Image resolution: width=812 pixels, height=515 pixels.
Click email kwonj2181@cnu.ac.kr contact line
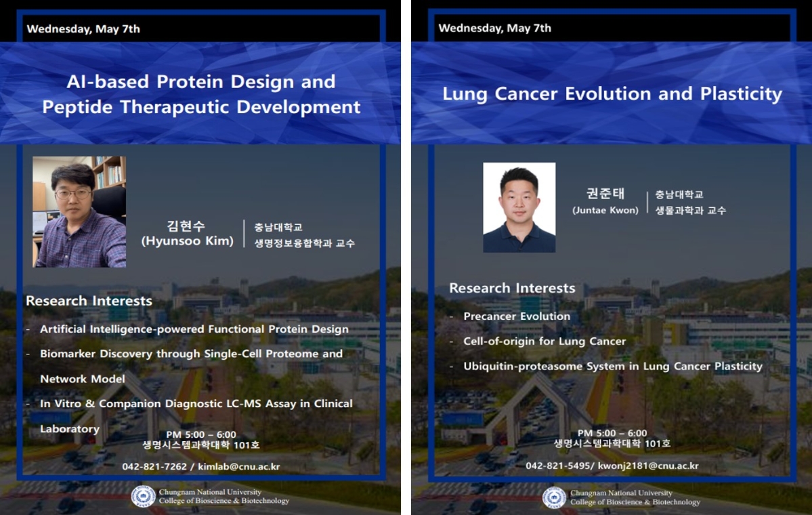612,466
